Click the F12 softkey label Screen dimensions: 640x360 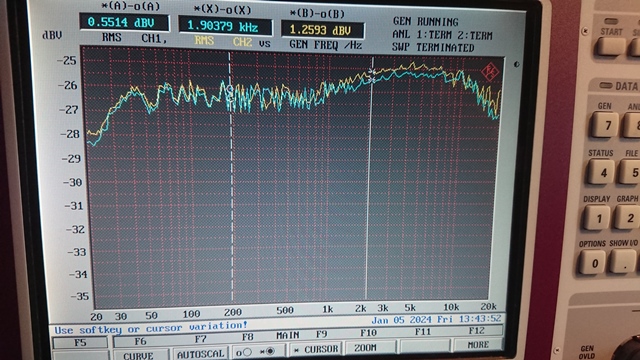pos(476,330)
